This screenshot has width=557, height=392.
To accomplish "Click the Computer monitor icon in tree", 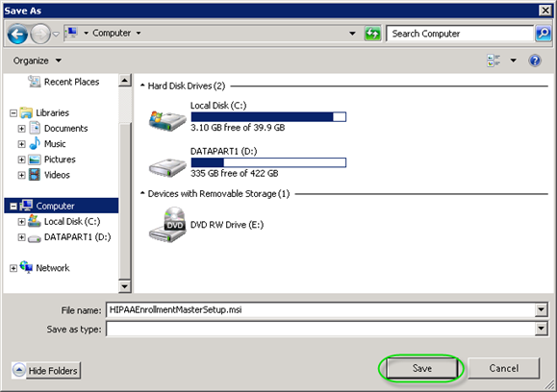I will (x=26, y=206).
